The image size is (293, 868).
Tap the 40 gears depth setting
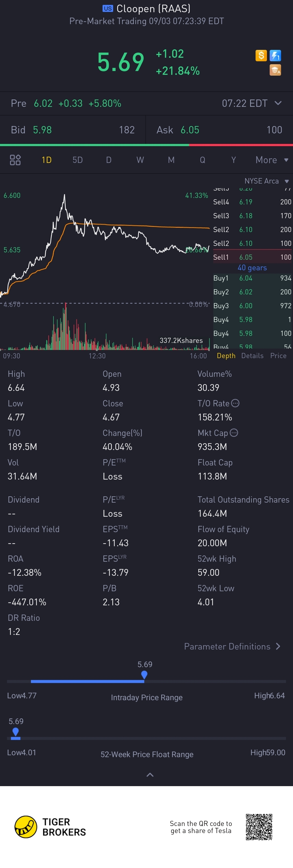pyautogui.click(x=252, y=268)
